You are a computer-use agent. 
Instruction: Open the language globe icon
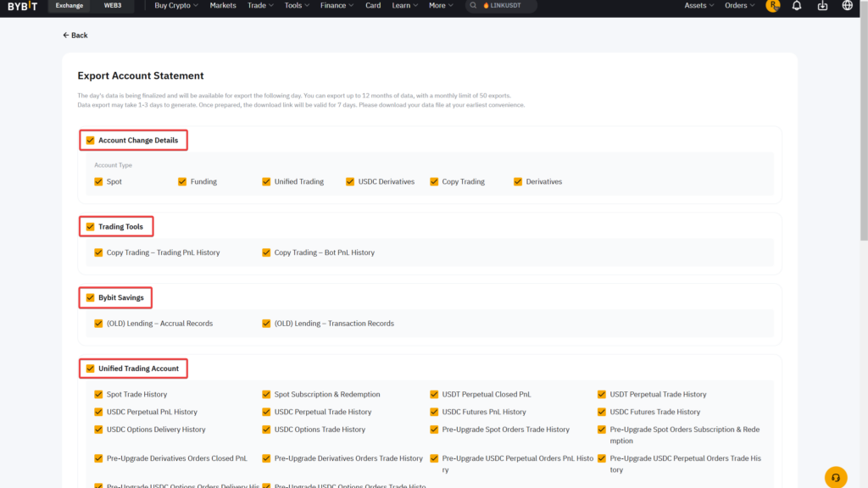click(848, 6)
